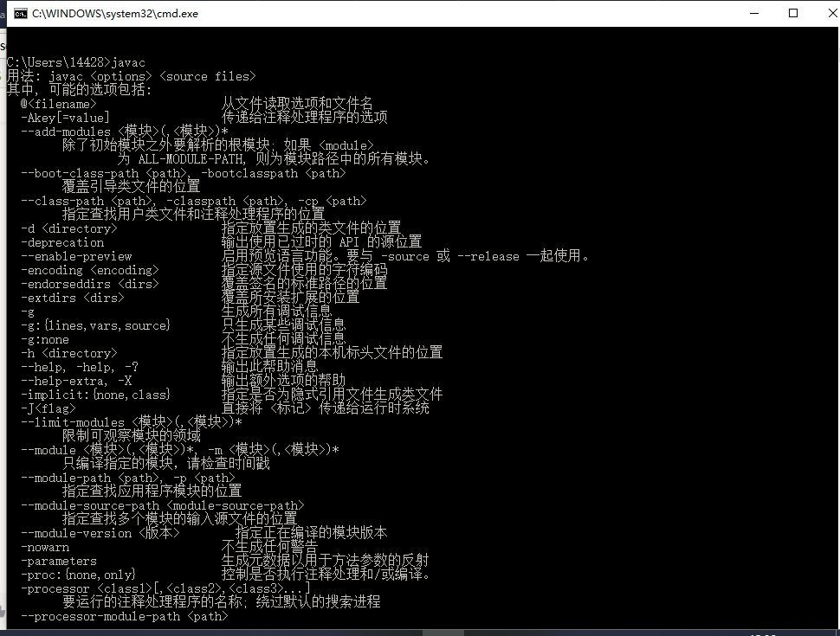840x636 pixels.
Task: Click the @<filename> option text
Action: [58, 104]
